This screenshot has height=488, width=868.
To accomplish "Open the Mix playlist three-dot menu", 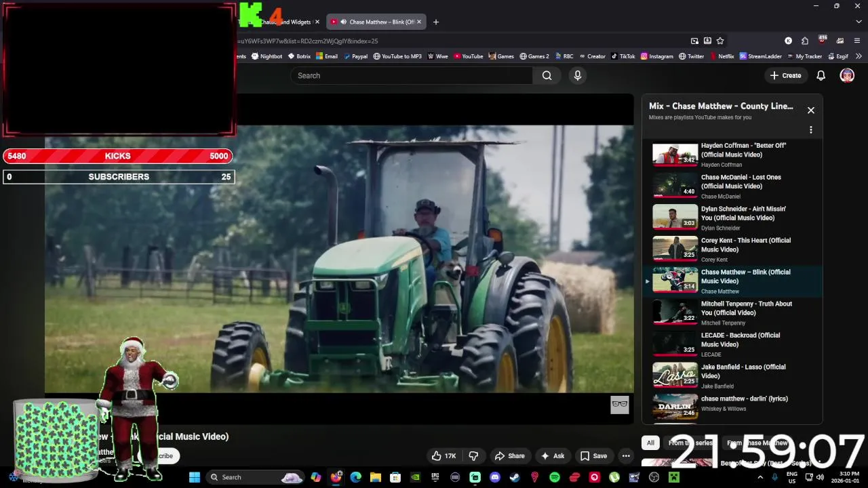I will pyautogui.click(x=810, y=129).
